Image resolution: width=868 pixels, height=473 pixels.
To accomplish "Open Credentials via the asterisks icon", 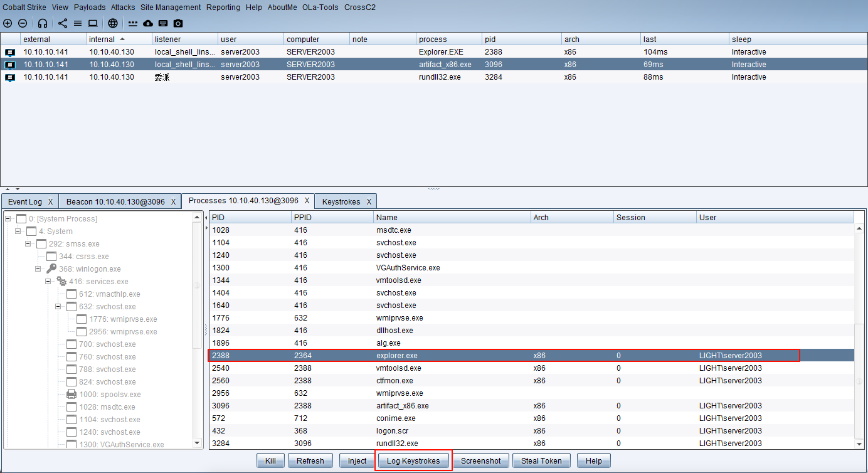I will click(x=133, y=23).
